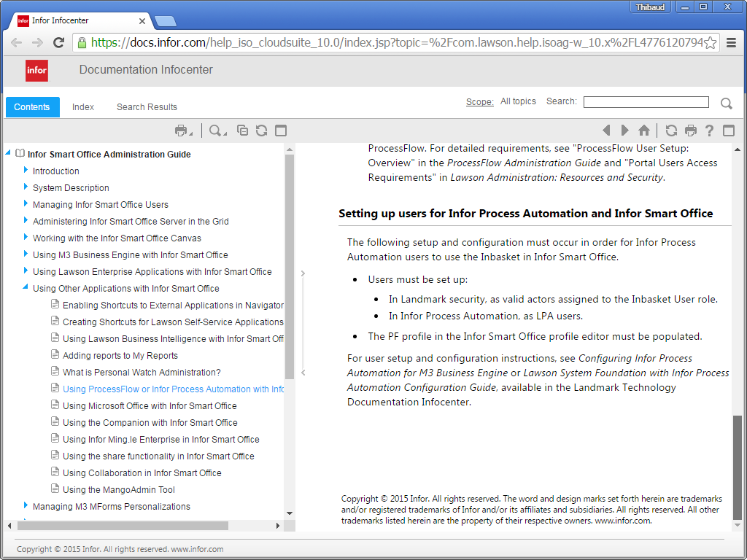Click the go back arrow in content toolbar
This screenshot has height=560, width=747.
point(606,131)
